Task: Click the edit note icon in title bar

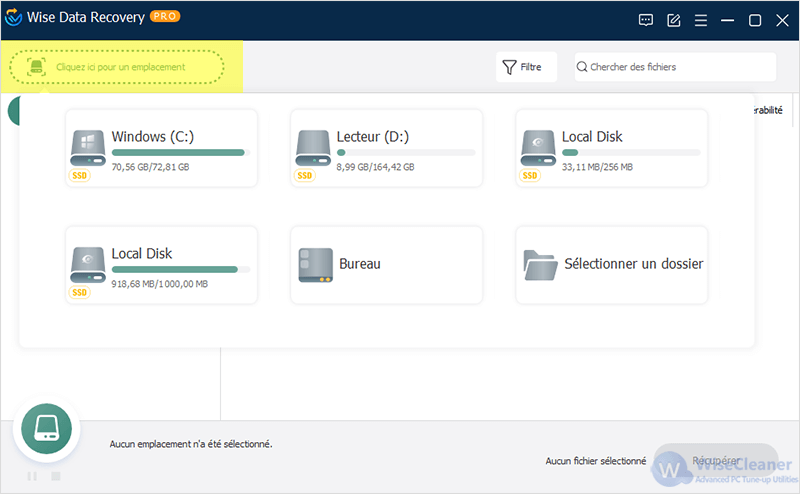Action: click(x=673, y=20)
